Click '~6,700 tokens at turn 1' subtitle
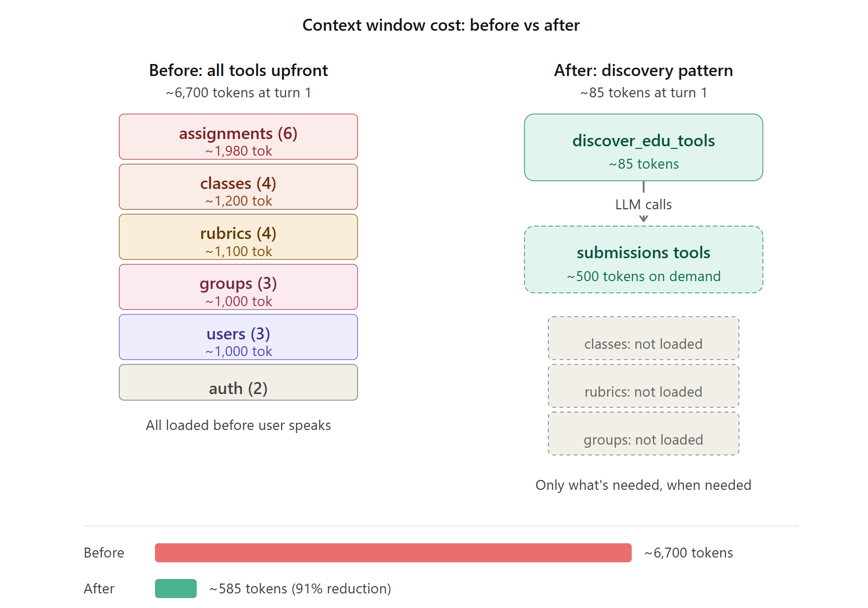 pyautogui.click(x=238, y=93)
